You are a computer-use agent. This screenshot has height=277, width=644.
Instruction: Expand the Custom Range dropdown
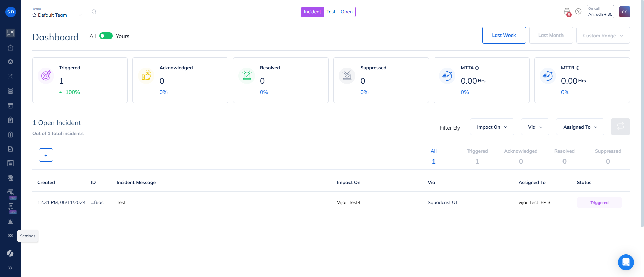tap(603, 36)
